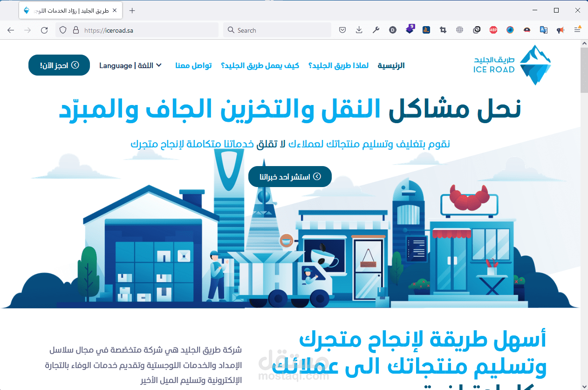Image resolution: width=588 pixels, height=390 pixels.
Task: Click the استشر أحد خبرائنا button
Action: pyautogui.click(x=290, y=176)
